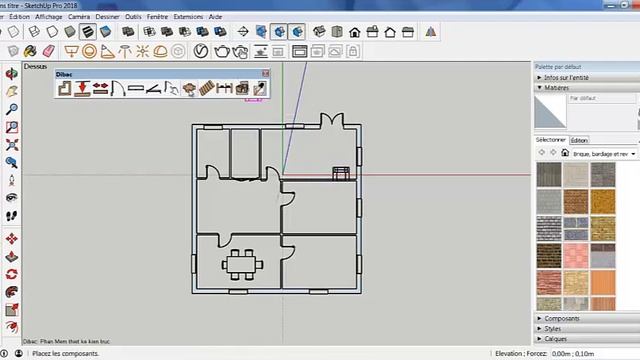This screenshot has width=640, height=360.
Task: Select the Move tool with red arrows
Action: 12,238
